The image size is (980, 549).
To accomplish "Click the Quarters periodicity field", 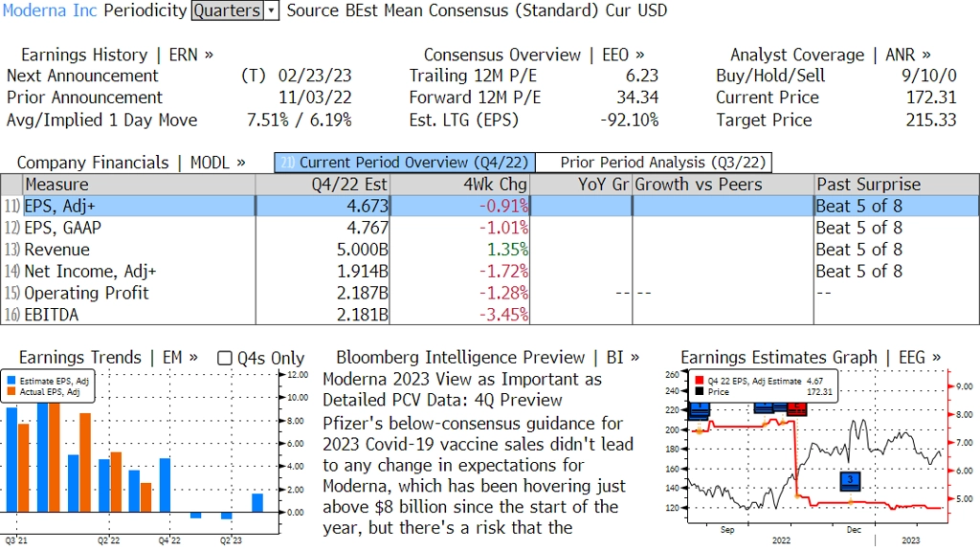I will (228, 11).
